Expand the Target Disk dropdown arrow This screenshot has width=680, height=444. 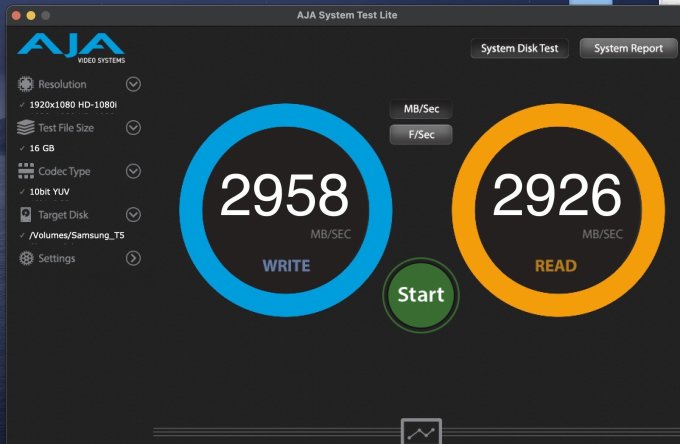click(133, 215)
